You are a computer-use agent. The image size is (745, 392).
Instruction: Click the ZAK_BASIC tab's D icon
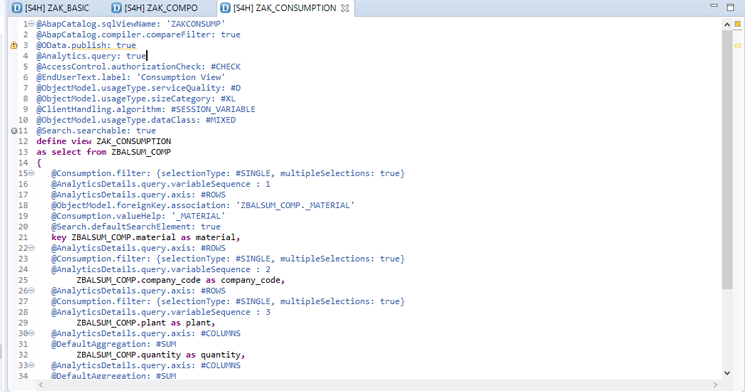[x=17, y=8]
